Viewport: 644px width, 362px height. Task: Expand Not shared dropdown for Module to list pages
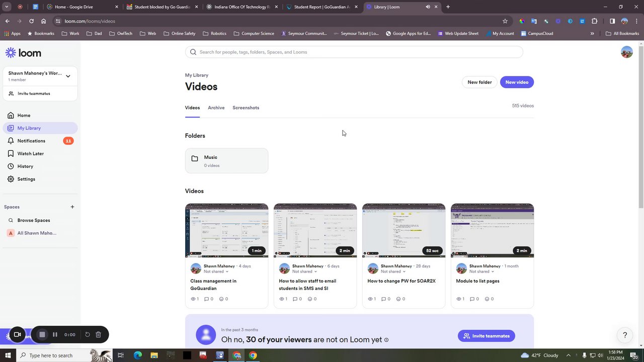(x=481, y=271)
